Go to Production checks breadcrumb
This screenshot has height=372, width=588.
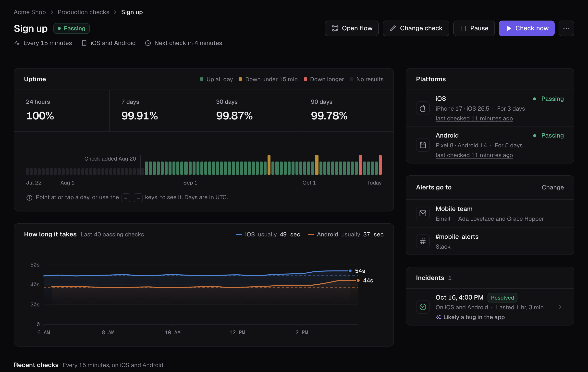point(83,12)
